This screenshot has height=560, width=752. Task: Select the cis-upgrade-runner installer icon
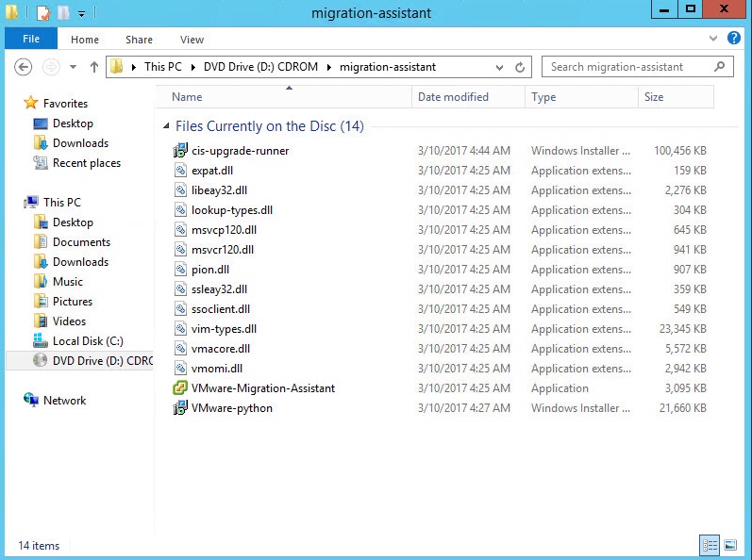[x=180, y=151]
